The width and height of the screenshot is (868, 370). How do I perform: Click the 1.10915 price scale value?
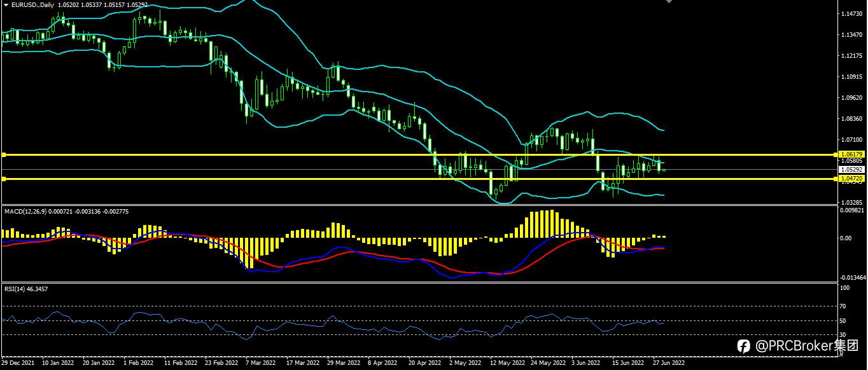pos(851,77)
